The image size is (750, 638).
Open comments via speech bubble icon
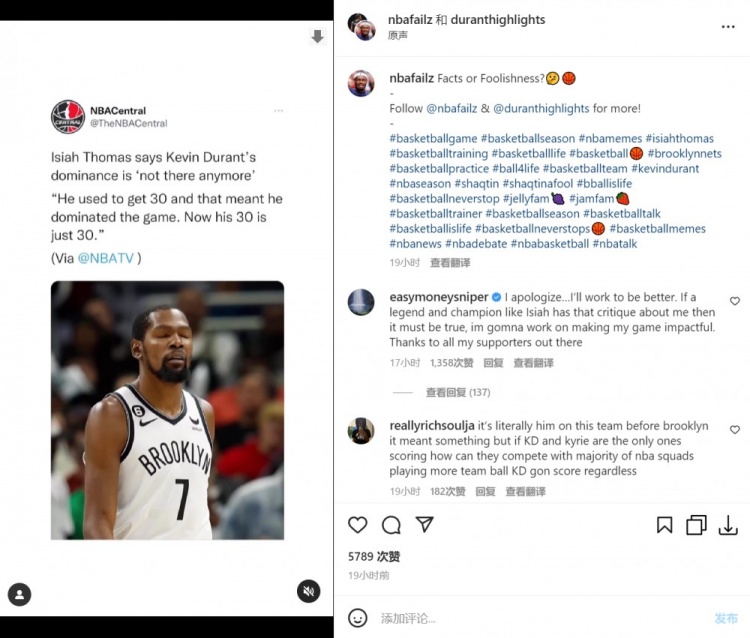click(391, 525)
